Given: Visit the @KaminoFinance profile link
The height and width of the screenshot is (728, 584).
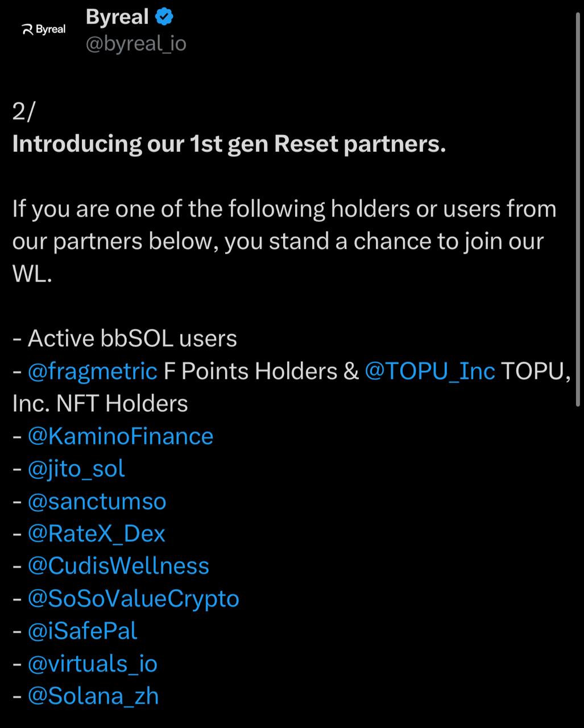Looking at the screenshot, I should point(121,436).
